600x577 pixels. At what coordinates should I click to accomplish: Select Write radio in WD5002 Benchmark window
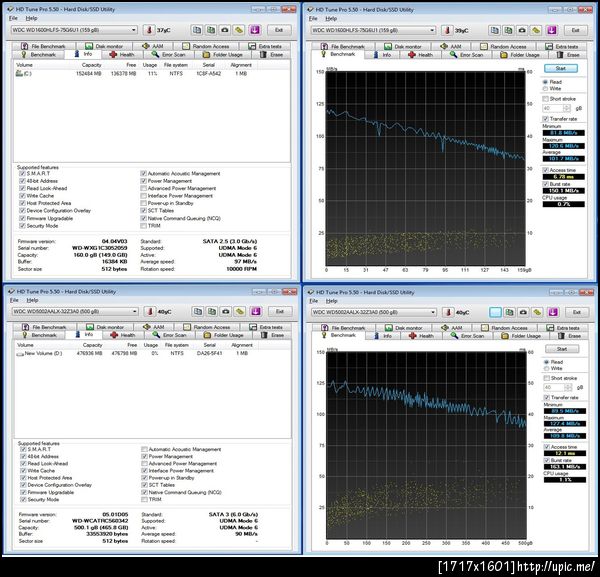tap(546, 368)
